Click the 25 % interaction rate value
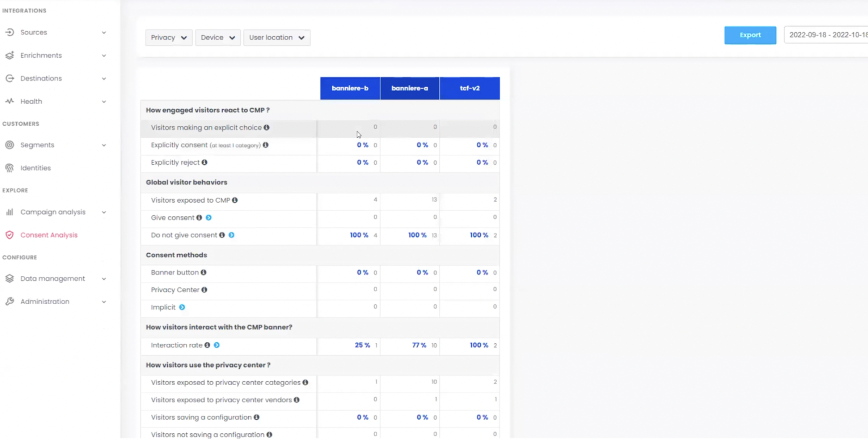This screenshot has height=440, width=868. coord(362,345)
